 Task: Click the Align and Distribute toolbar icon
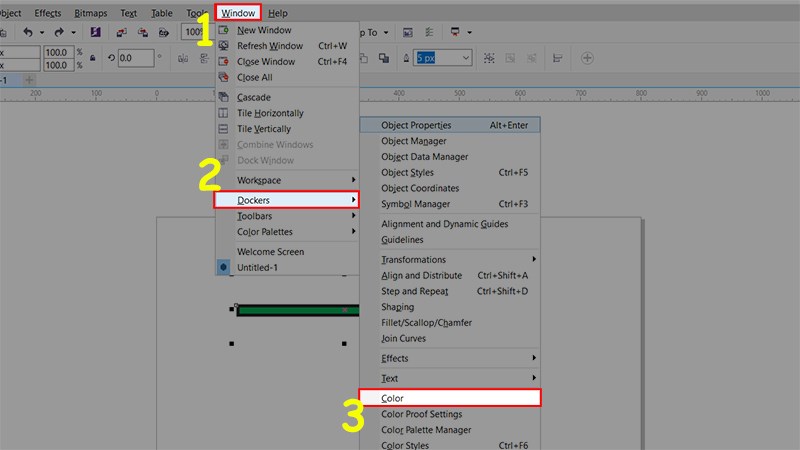(x=558, y=58)
